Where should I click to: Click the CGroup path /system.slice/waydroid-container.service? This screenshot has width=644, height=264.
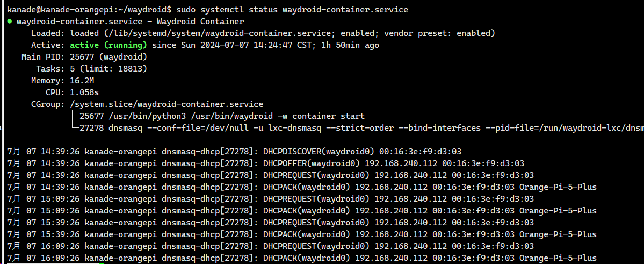pyautogui.click(x=166, y=104)
